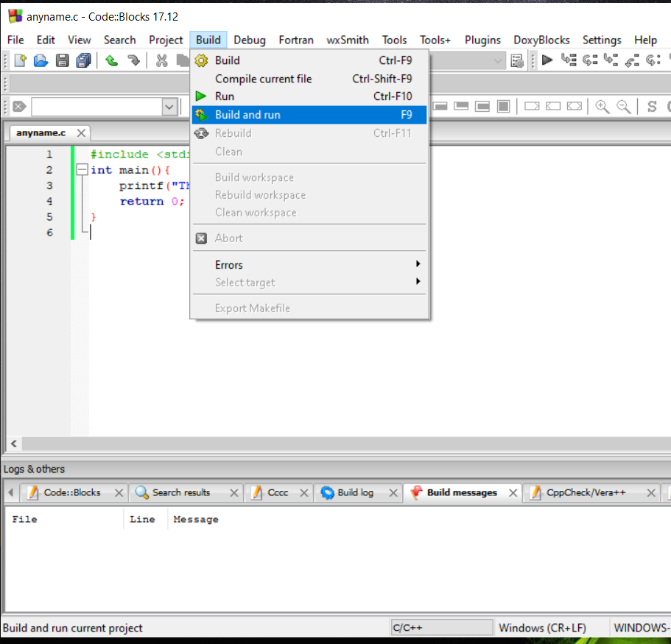Clear the incremental search with the X icon

pyautogui.click(x=19, y=106)
